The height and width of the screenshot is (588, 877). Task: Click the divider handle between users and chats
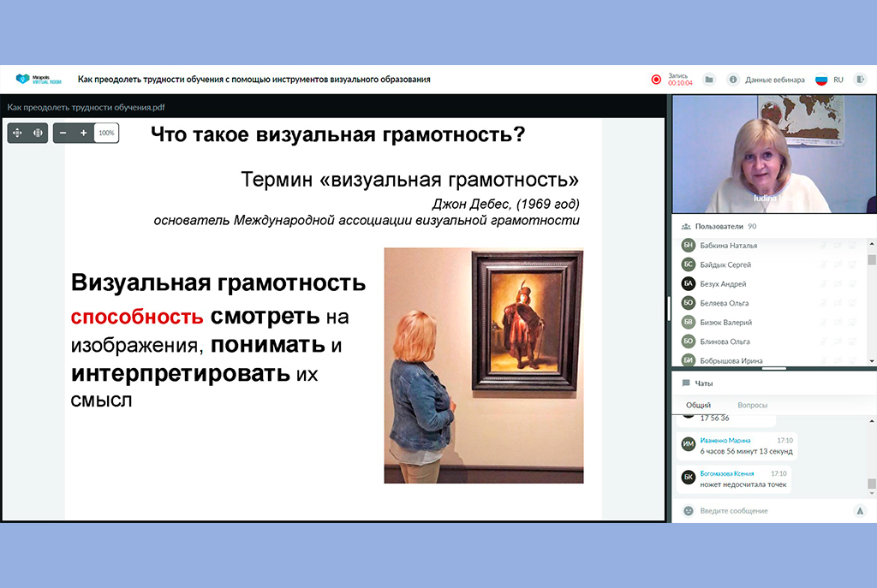[x=774, y=368]
